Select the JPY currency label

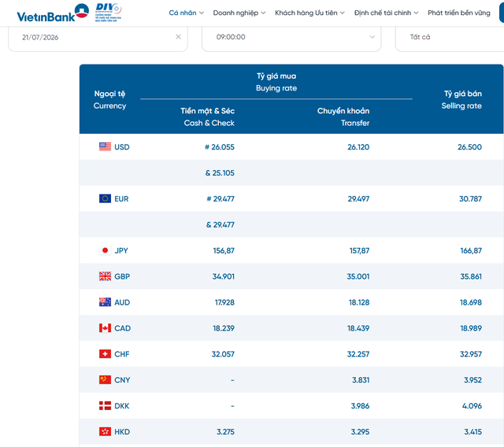(121, 250)
